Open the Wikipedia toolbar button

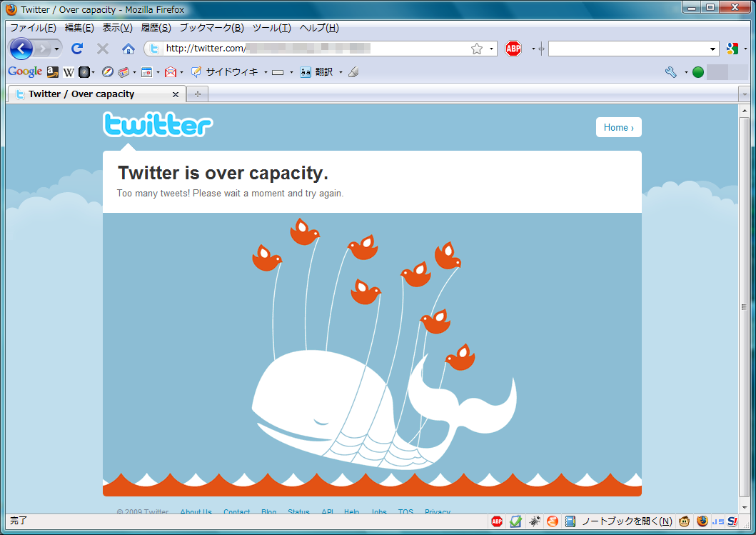pyautogui.click(x=69, y=72)
